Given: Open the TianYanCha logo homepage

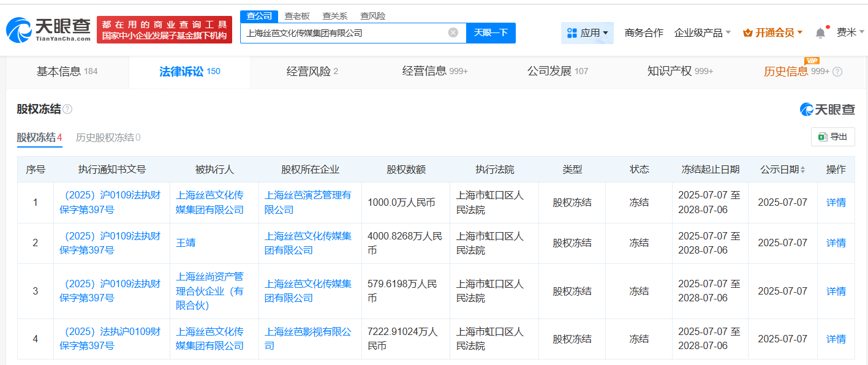Looking at the screenshot, I should pyautogui.click(x=48, y=29).
